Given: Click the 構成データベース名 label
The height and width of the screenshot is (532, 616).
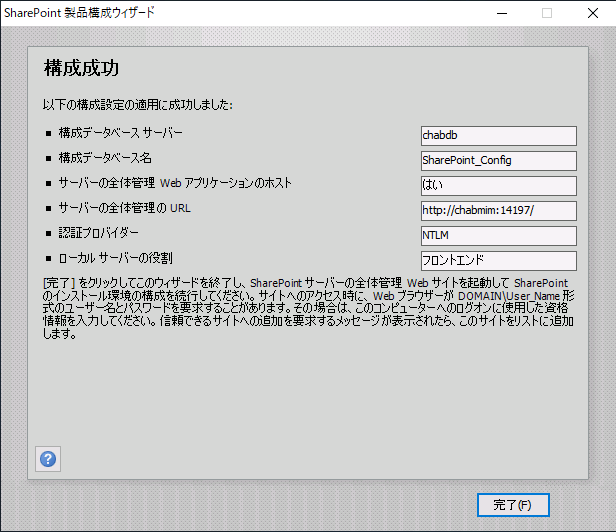Looking at the screenshot, I should pos(105,158).
